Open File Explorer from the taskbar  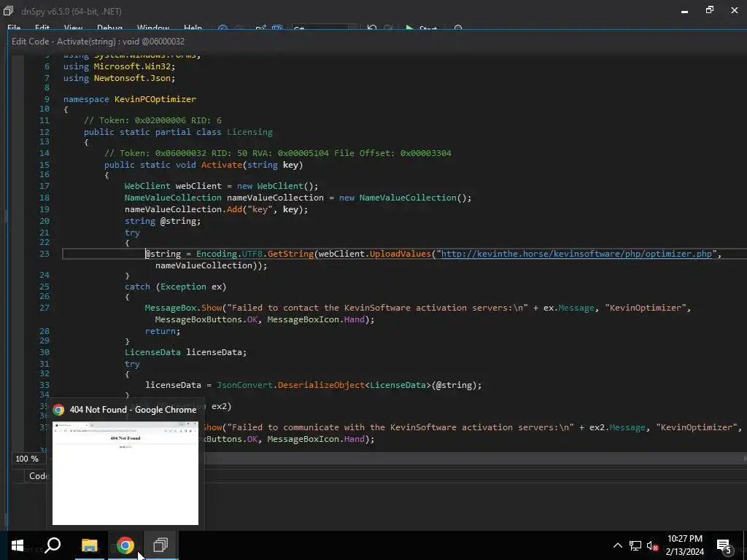point(89,545)
